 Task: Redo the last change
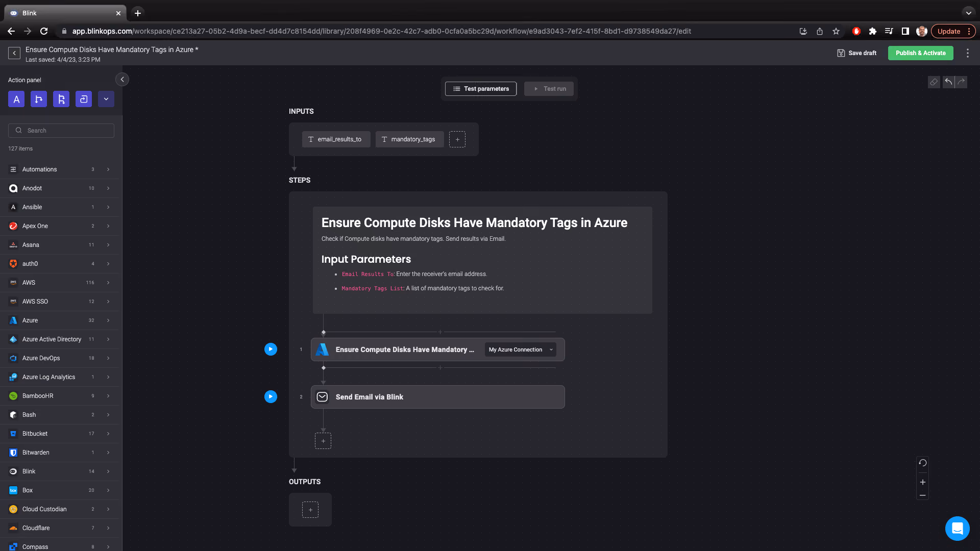[x=961, y=82]
